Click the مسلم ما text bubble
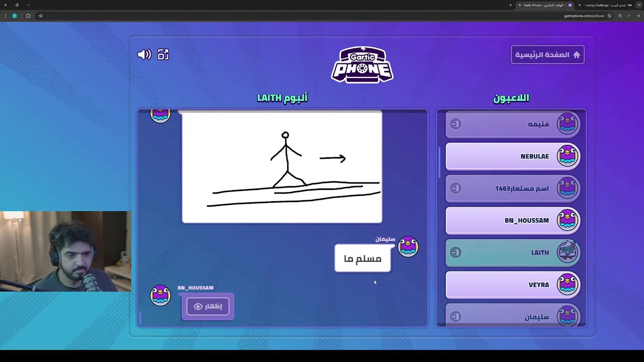Screen dimensions: 644x362 362,258
